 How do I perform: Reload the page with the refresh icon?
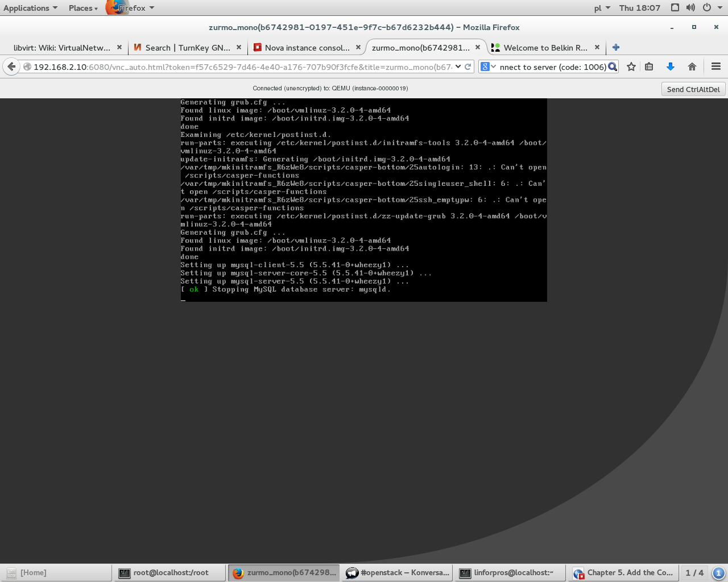(468, 66)
